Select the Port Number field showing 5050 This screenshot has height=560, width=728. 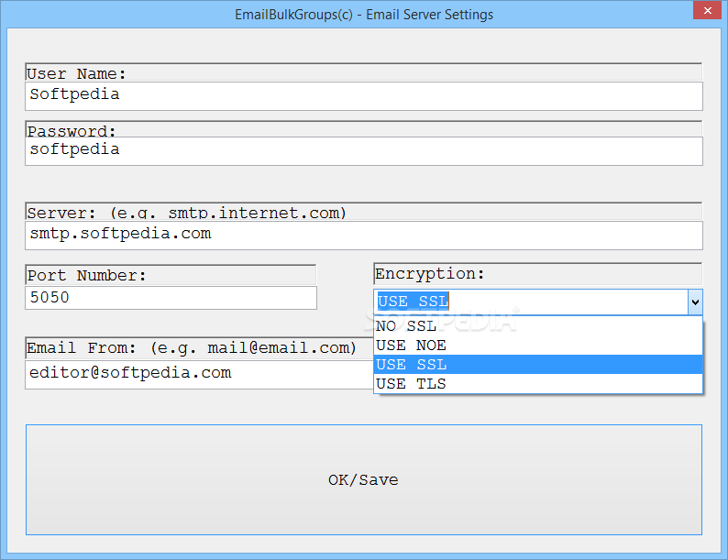(x=171, y=298)
